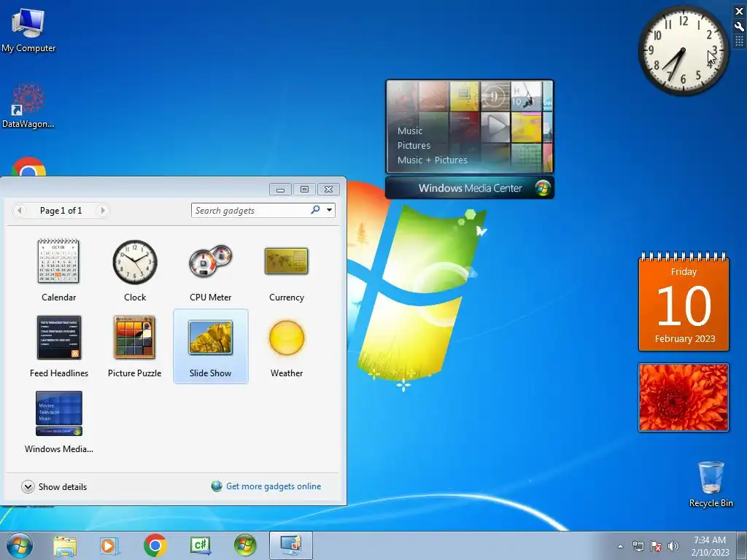Open the Recycle Bin on desktop
This screenshot has height=560, width=747.
click(711, 484)
